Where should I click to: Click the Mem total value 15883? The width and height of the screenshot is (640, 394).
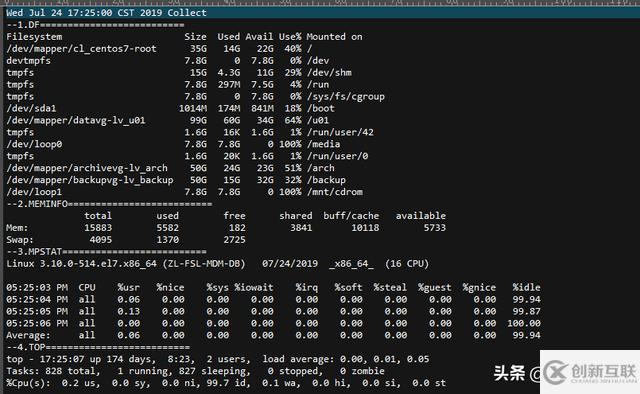click(98, 228)
